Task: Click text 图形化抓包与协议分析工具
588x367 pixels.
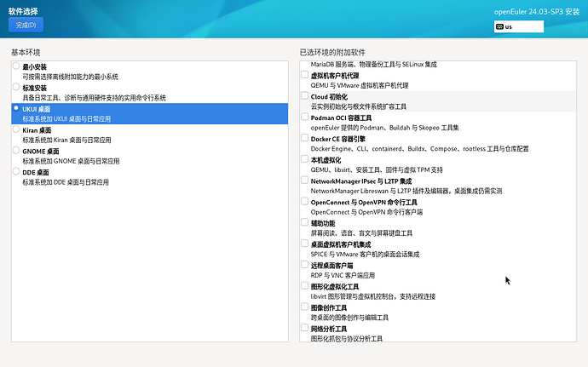Action: pos(347,339)
